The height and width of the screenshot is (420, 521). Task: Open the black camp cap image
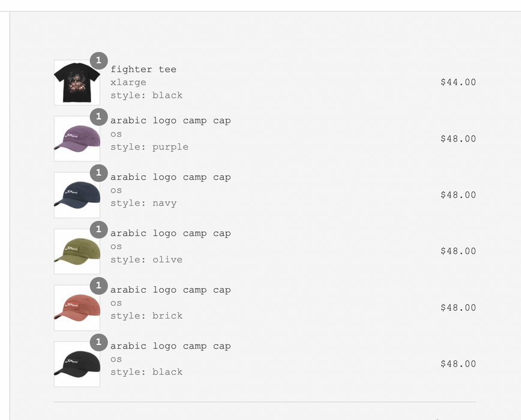tap(77, 364)
